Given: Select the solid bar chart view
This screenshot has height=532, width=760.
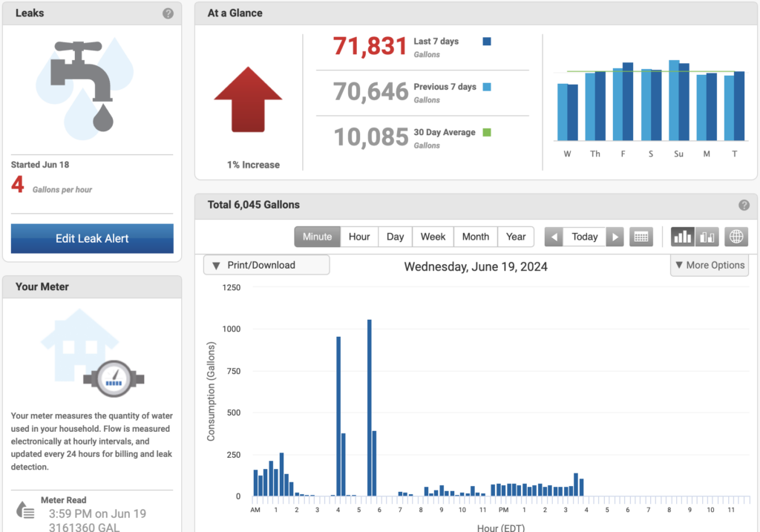Looking at the screenshot, I should coord(682,237).
